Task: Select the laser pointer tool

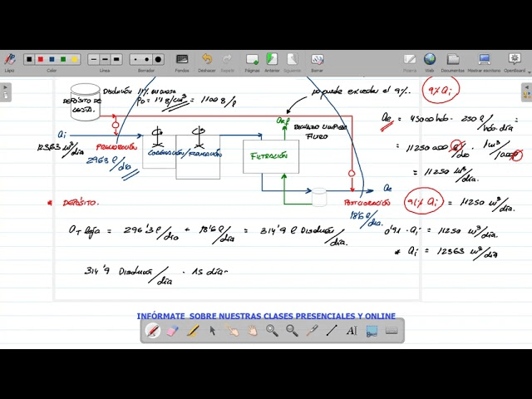Action: click(312, 331)
